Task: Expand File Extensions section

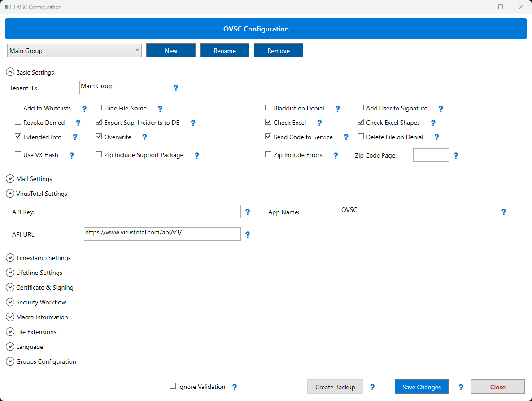Action: pos(10,332)
